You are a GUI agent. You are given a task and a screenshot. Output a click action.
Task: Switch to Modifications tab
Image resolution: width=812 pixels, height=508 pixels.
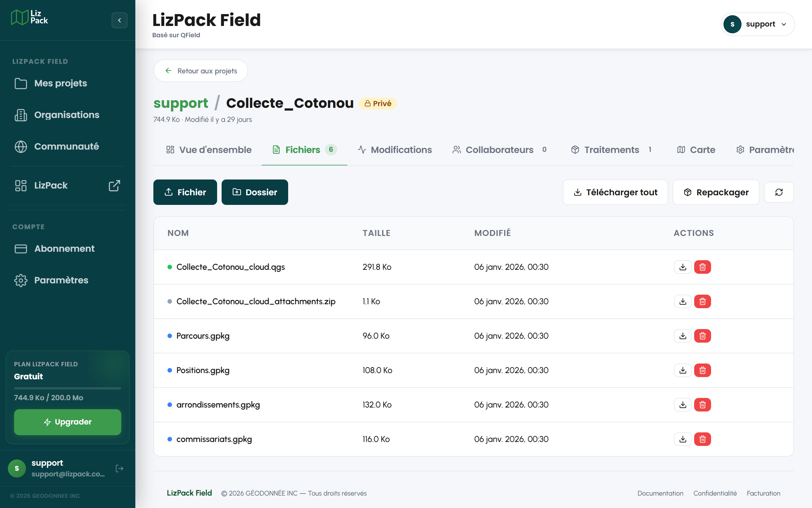tap(395, 150)
